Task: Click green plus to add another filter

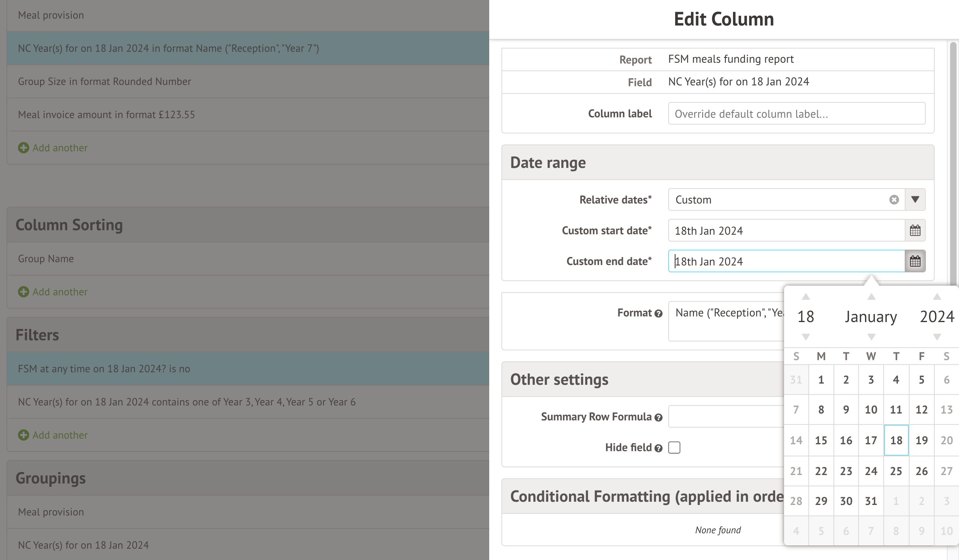Action: pyautogui.click(x=23, y=435)
